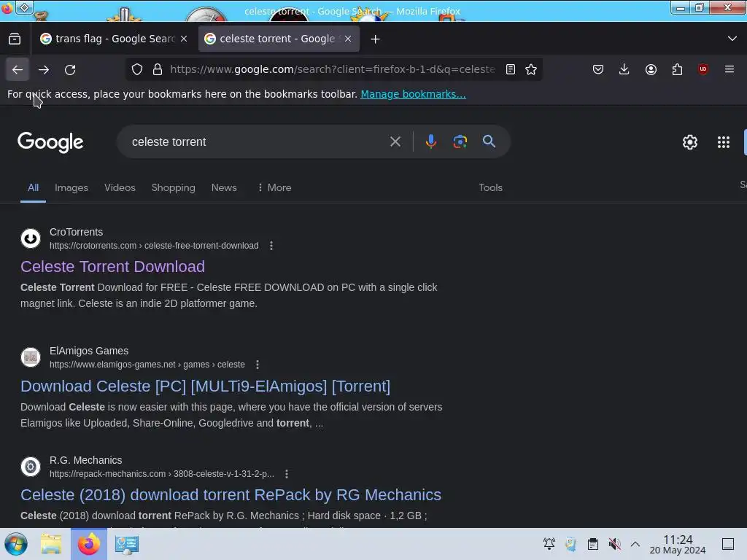
Task: Switch to Images results
Action: 71,187
